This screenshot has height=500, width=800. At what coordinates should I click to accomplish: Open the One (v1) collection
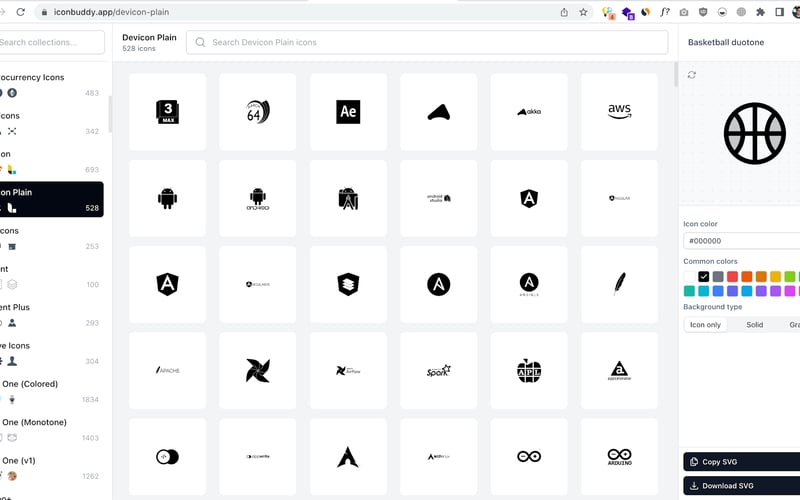(x=51, y=468)
